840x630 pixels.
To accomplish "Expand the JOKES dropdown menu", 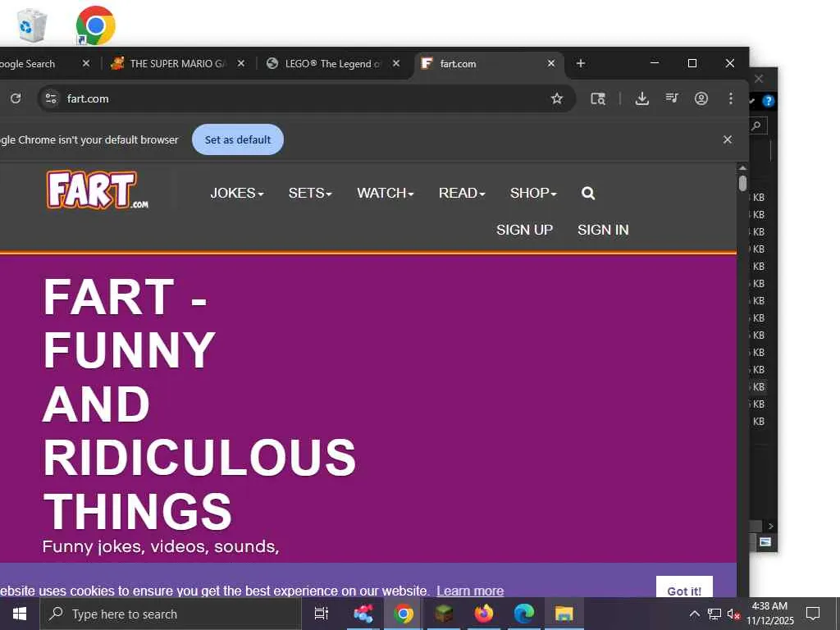I will [237, 193].
